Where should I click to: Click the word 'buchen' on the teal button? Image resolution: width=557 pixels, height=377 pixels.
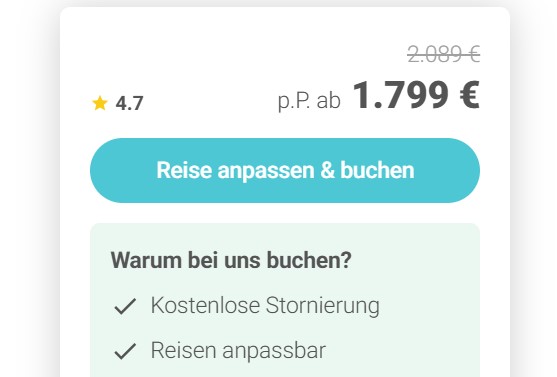point(377,170)
